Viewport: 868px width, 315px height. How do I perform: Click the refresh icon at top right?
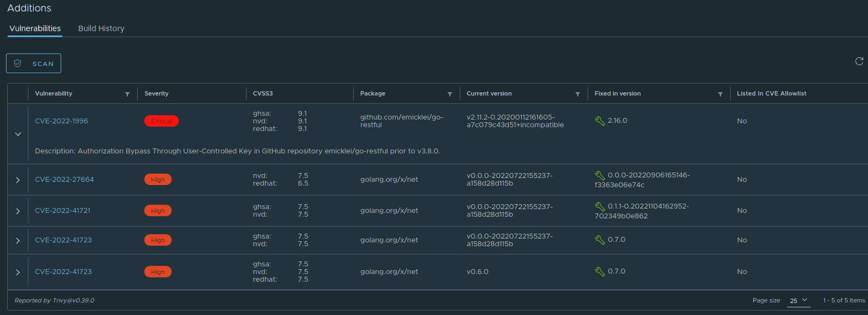tap(859, 61)
